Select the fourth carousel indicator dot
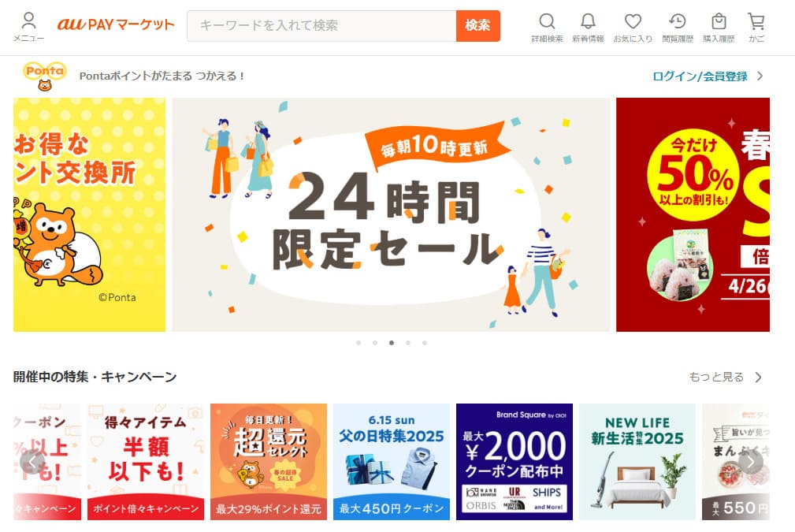 [x=408, y=343]
